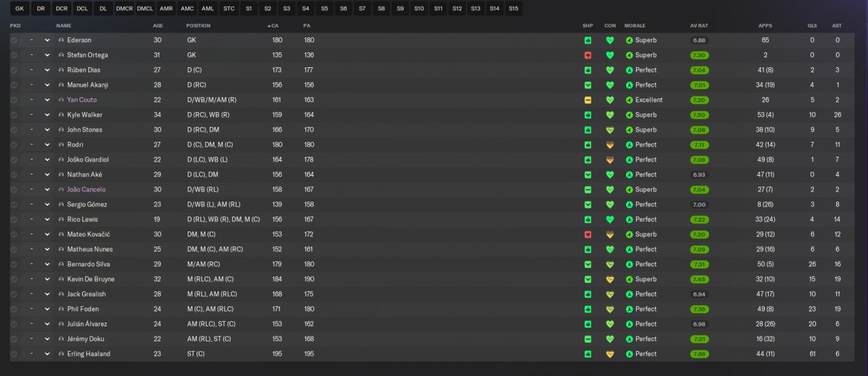The height and width of the screenshot is (376, 868).
Task: Click Stefan Ortega's red shape icon
Action: pyautogui.click(x=588, y=55)
